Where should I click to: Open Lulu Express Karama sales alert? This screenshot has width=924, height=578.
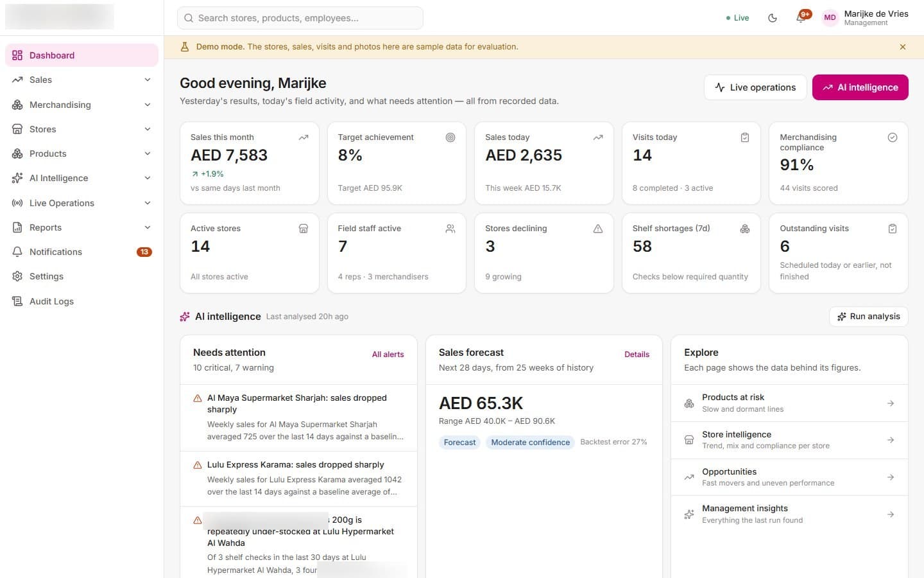click(299, 478)
